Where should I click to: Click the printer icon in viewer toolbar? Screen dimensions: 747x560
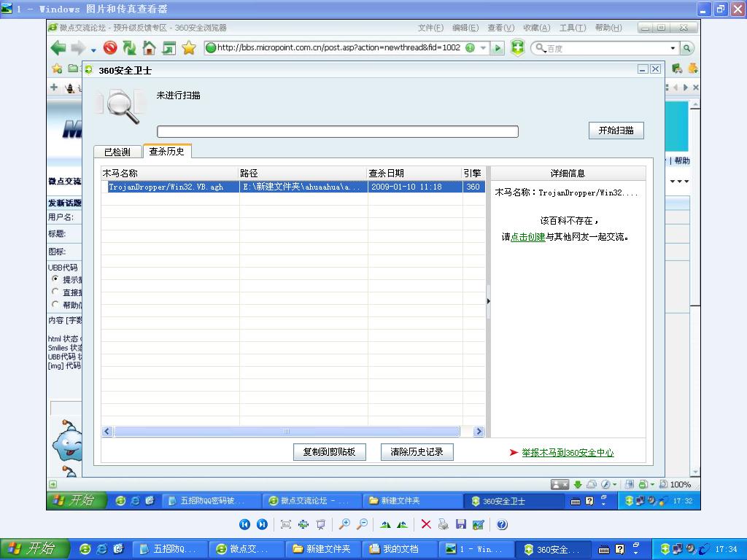[x=443, y=524]
